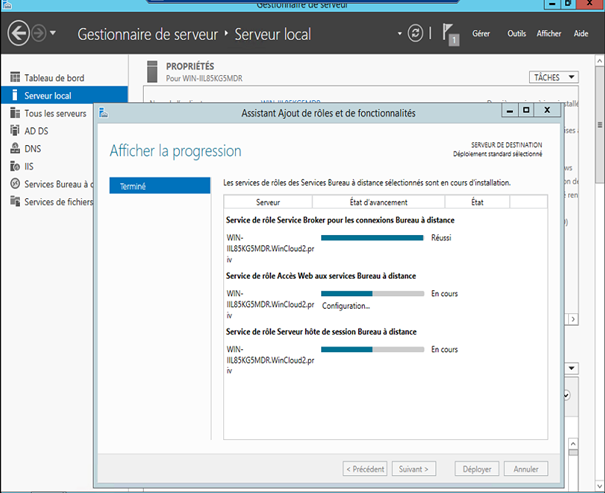Click the Terminé wizard step
This screenshot has width=605, height=493.
[x=159, y=186]
